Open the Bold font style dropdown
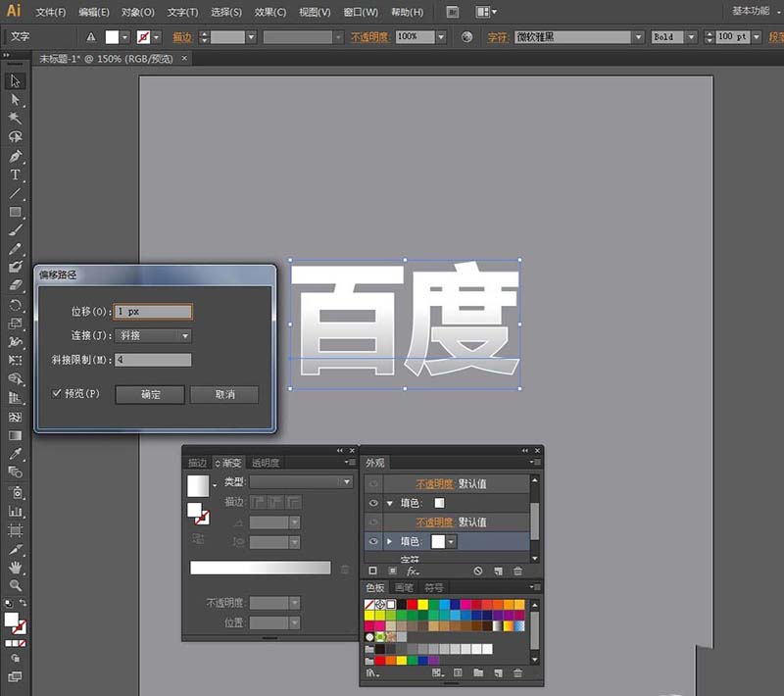784x696 pixels. pyautogui.click(x=691, y=37)
